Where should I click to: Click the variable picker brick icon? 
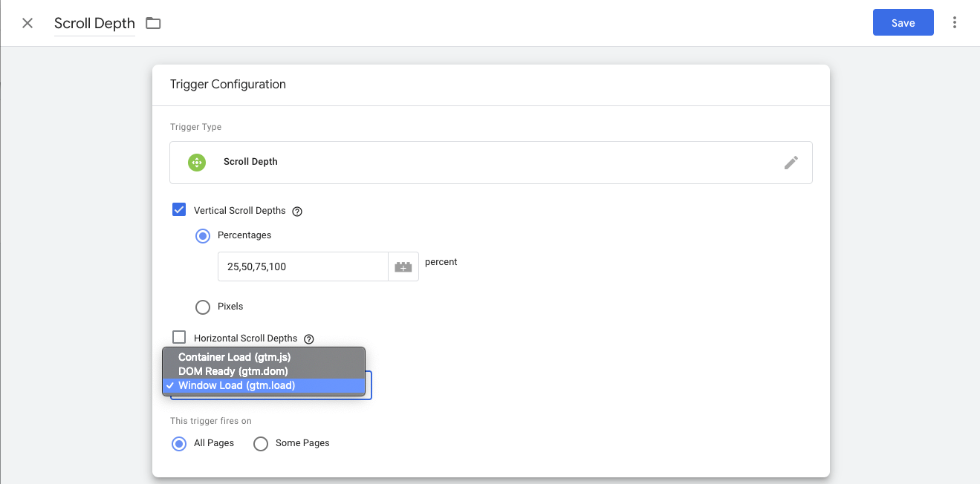[x=403, y=266]
